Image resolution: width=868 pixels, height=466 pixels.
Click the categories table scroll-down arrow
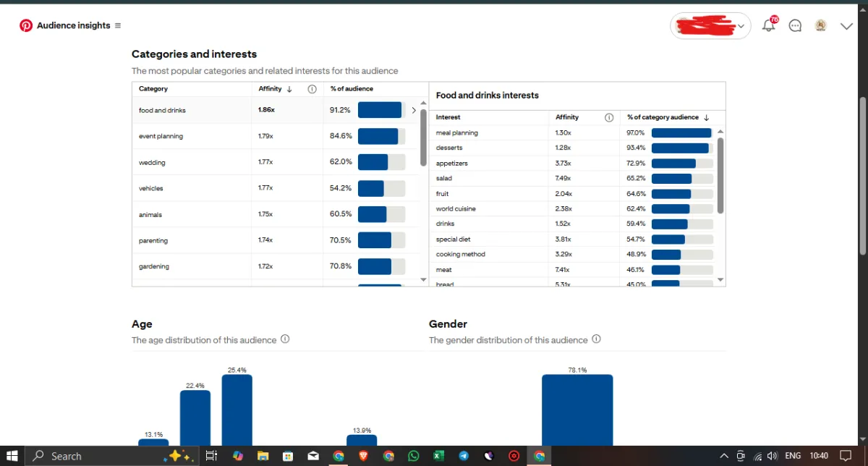click(x=424, y=279)
